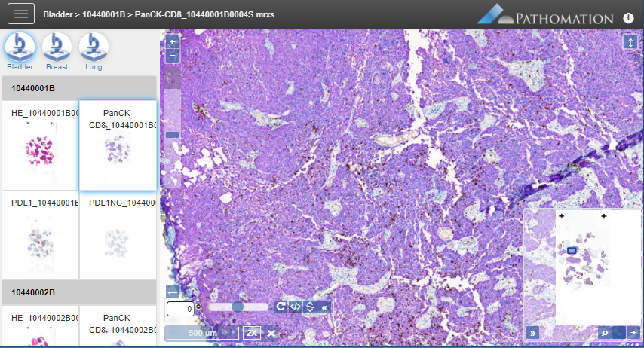The image size is (644, 348).
Task: Open the PDL1_10440001B slide thumbnail
Action: coord(41,237)
